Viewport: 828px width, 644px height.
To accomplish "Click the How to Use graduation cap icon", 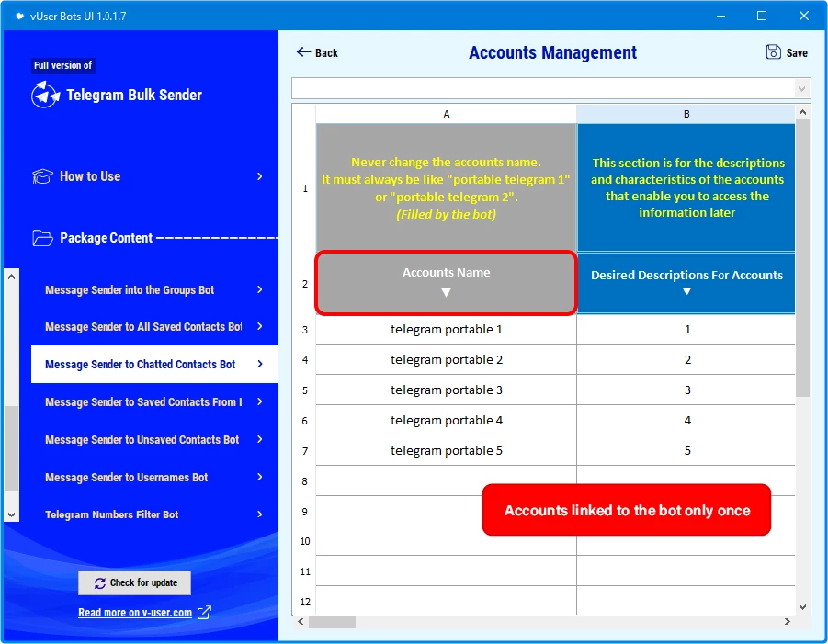I will point(42,176).
